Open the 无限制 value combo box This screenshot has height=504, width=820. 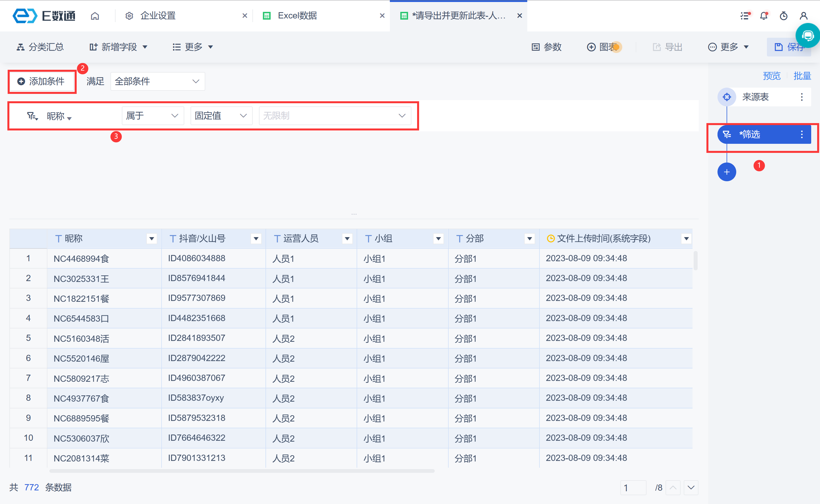pyautogui.click(x=334, y=116)
